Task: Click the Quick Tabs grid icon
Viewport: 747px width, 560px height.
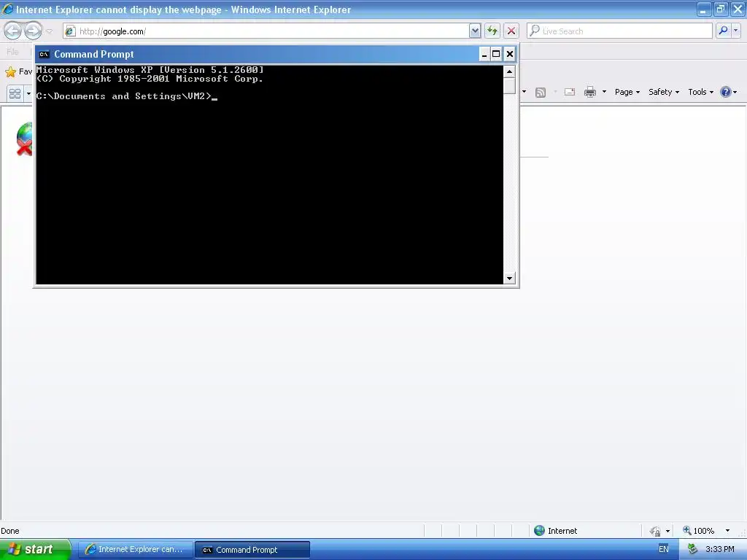Action: coord(15,93)
